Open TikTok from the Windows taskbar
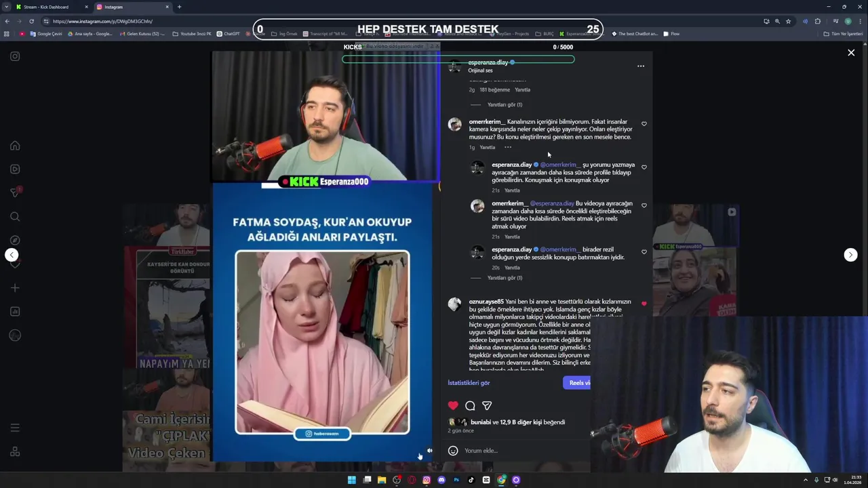This screenshot has width=868, height=488. click(471, 480)
